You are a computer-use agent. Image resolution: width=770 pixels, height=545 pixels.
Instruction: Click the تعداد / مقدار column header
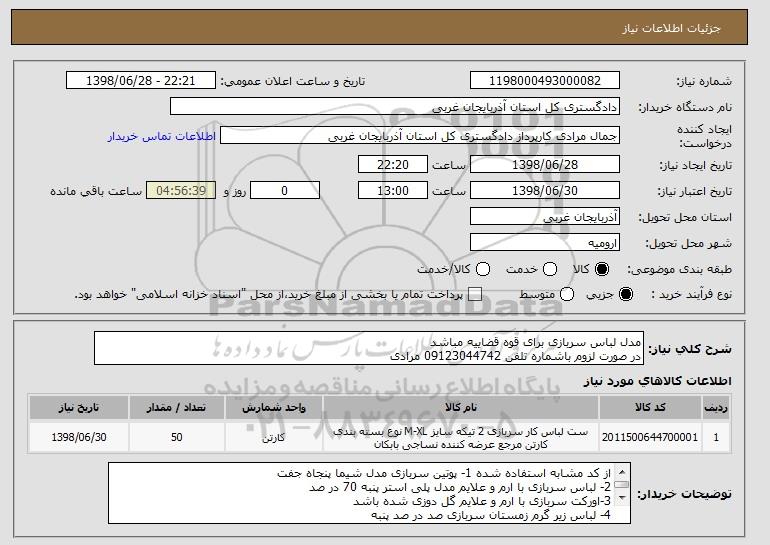pos(177,408)
